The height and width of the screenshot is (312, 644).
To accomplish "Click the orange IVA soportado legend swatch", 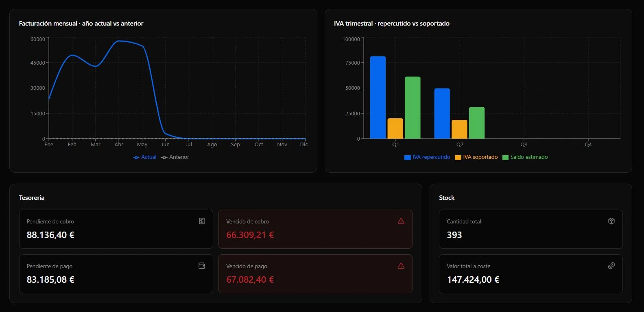I will 458,158.
